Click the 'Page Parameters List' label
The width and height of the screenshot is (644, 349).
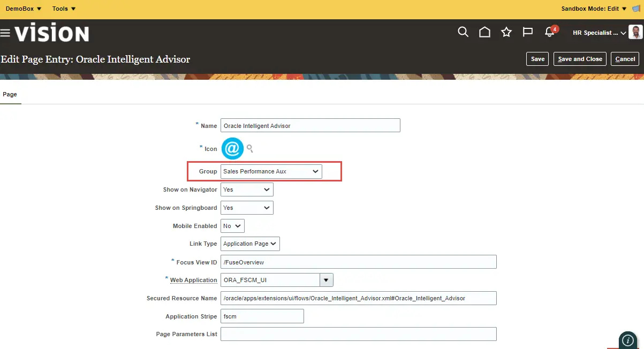point(187,334)
